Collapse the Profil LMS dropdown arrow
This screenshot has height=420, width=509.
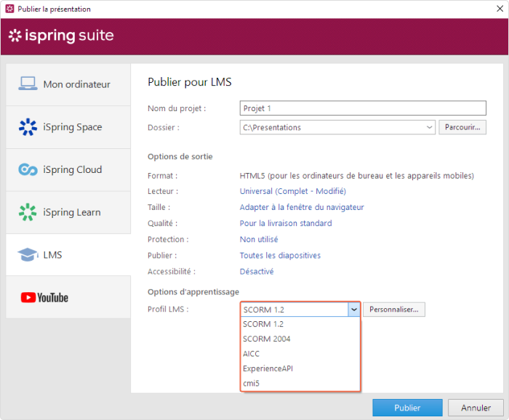[x=354, y=310]
